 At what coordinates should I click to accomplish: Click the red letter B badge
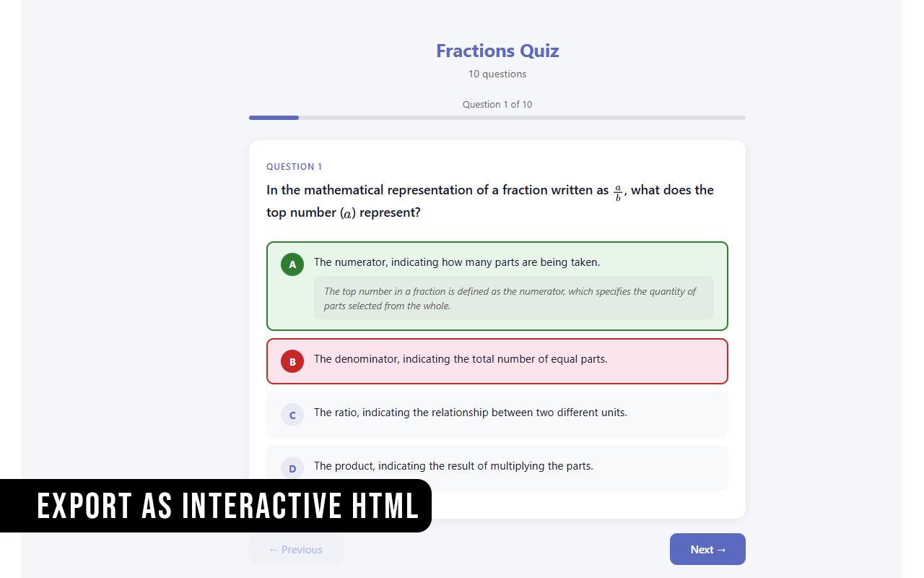pos(292,361)
